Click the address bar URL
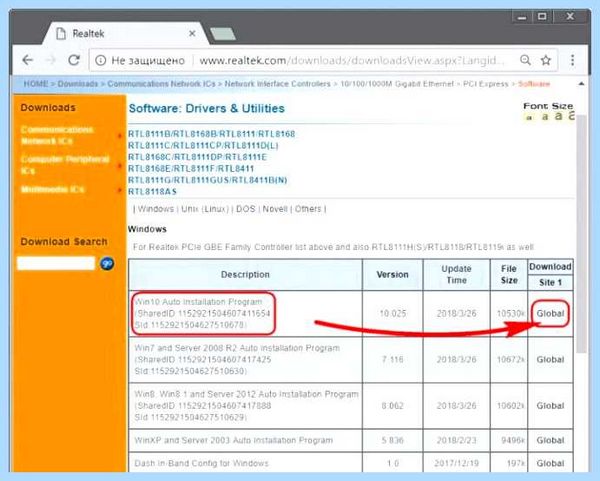This screenshot has width=600, height=481. (x=351, y=60)
